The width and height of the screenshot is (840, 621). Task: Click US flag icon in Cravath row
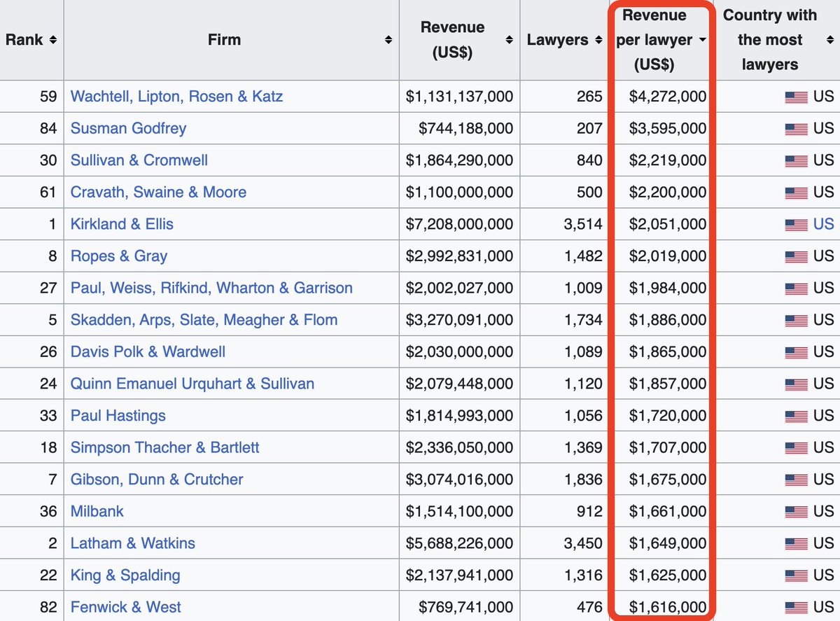tap(797, 193)
